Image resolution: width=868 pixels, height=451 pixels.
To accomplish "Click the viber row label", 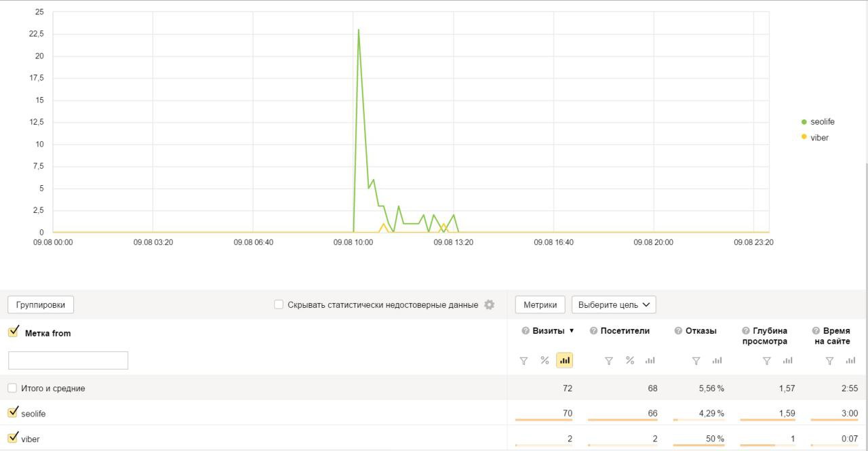I will (x=31, y=439).
